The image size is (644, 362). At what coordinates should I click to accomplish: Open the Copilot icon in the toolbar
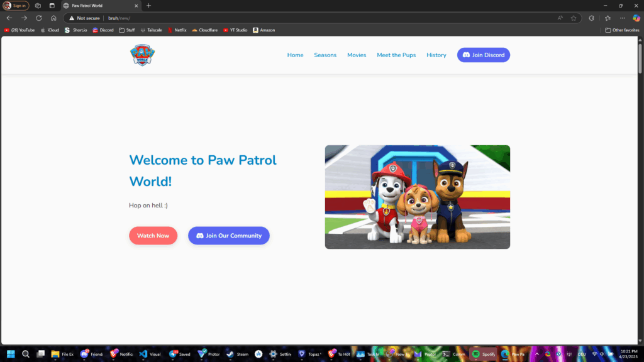[x=636, y=18]
